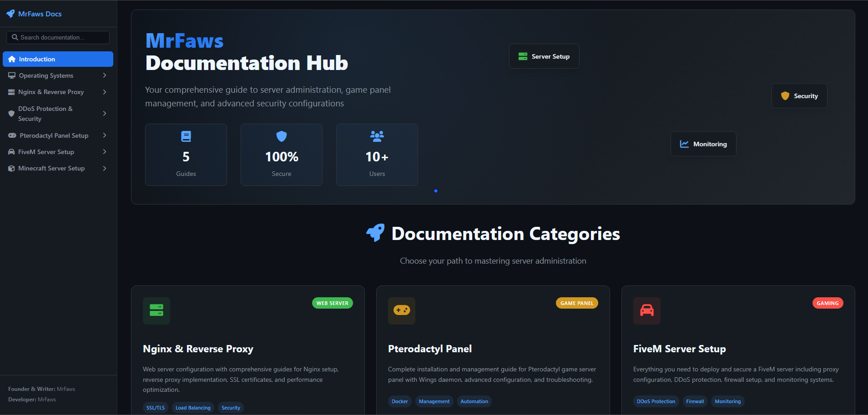The width and height of the screenshot is (868, 415).
Task: Click the blue shield icon above 100% Secure
Action: (282, 136)
